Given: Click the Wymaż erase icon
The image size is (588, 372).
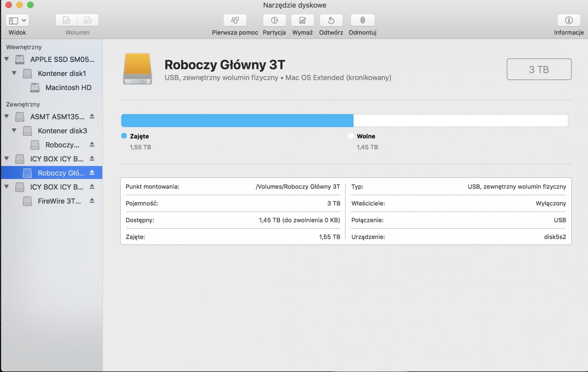Looking at the screenshot, I should (x=303, y=20).
